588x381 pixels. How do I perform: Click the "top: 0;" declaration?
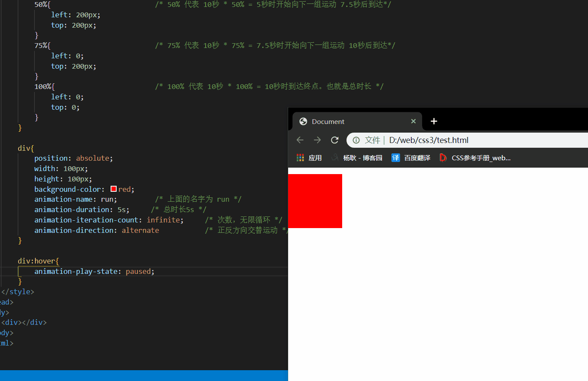point(65,107)
